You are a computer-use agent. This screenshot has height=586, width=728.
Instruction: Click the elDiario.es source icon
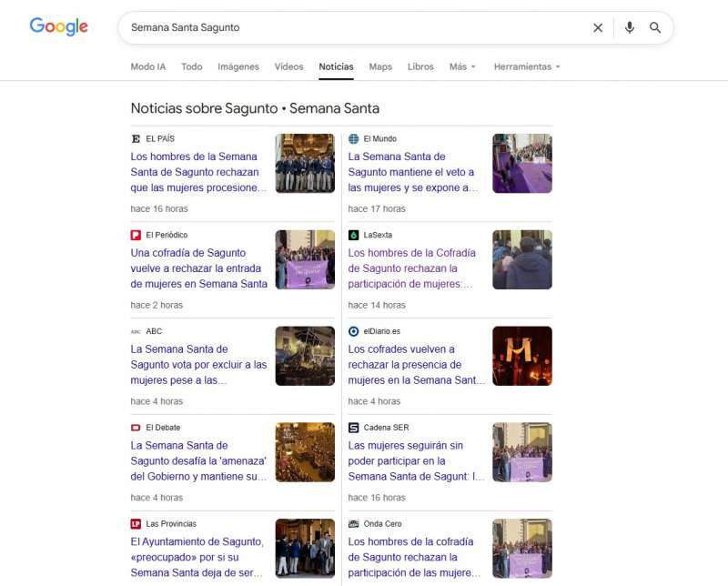coord(351,331)
